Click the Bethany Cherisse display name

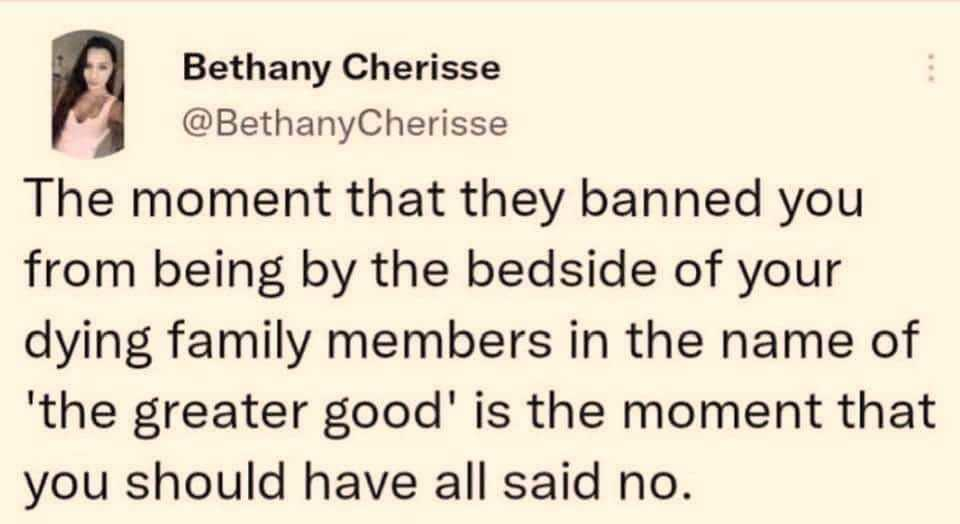tap(342, 68)
